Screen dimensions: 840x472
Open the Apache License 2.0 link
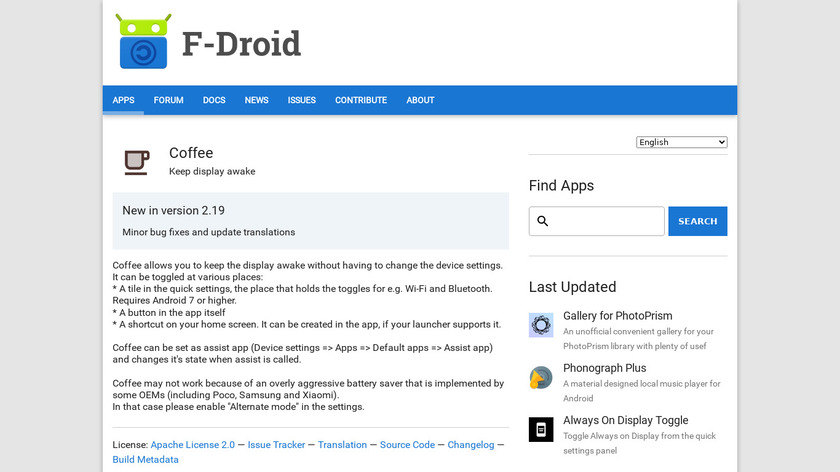pos(193,445)
